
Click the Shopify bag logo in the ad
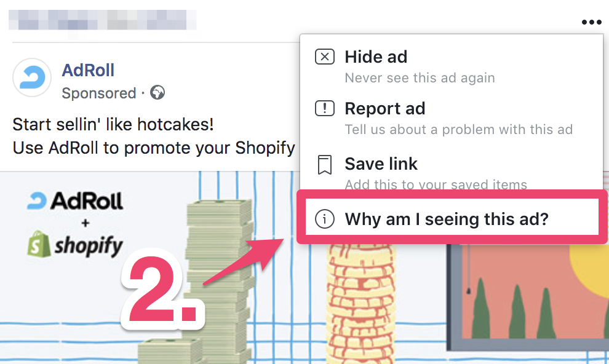[39, 244]
